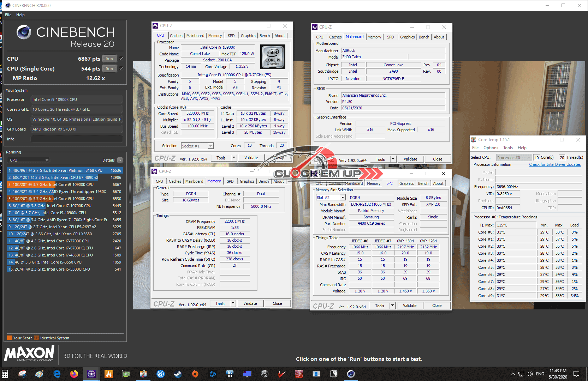Click the volume icon in system tray
Image resolution: width=588 pixels, height=381 pixels.
tap(530, 374)
